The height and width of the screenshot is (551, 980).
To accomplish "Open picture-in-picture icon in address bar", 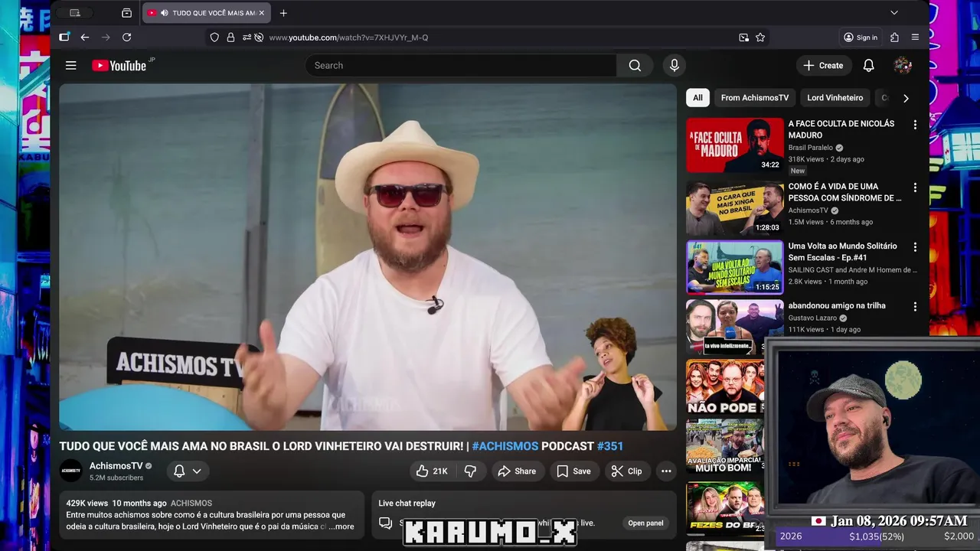I will [743, 37].
